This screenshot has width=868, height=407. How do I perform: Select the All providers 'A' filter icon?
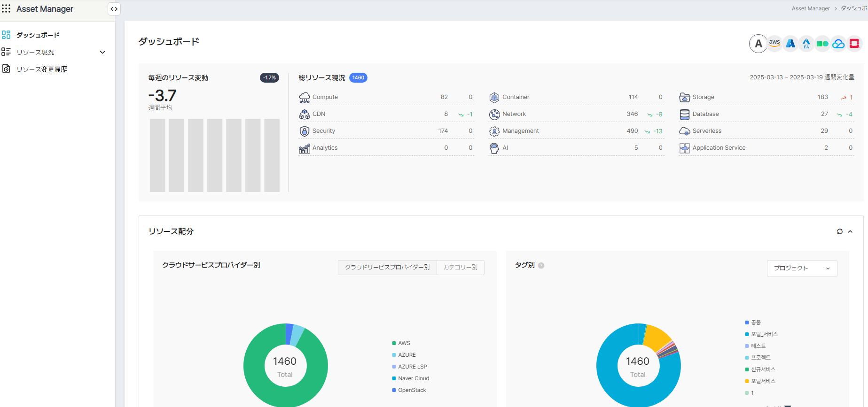click(758, 44)
